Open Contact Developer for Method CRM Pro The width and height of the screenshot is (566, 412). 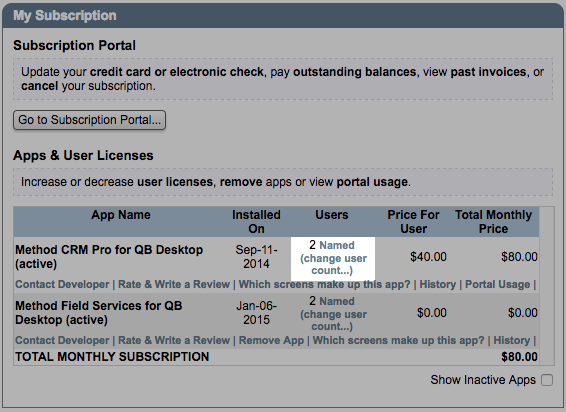tap(62, 284)
